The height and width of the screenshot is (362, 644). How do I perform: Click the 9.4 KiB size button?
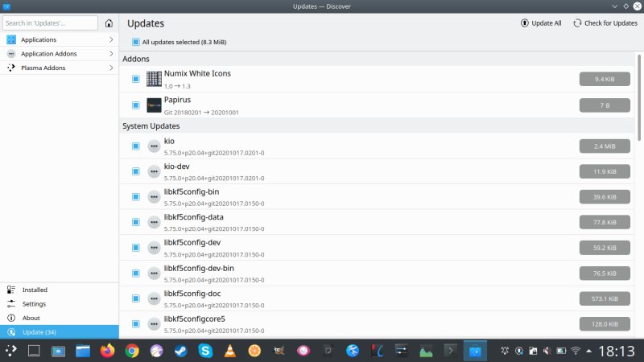[605, 79]
